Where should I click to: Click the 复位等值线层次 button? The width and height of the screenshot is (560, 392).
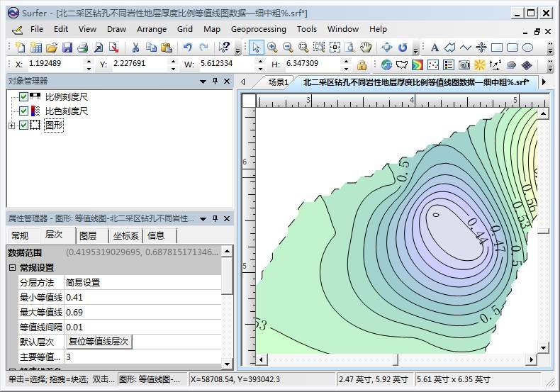99,342
